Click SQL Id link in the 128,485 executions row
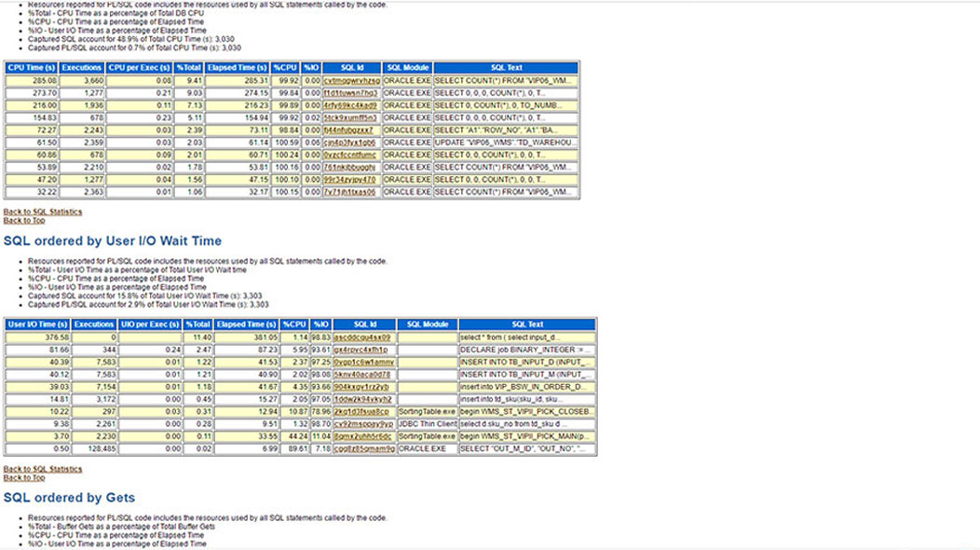The height and width of the screenshot is (550, 980). click(x=363, y=448)
